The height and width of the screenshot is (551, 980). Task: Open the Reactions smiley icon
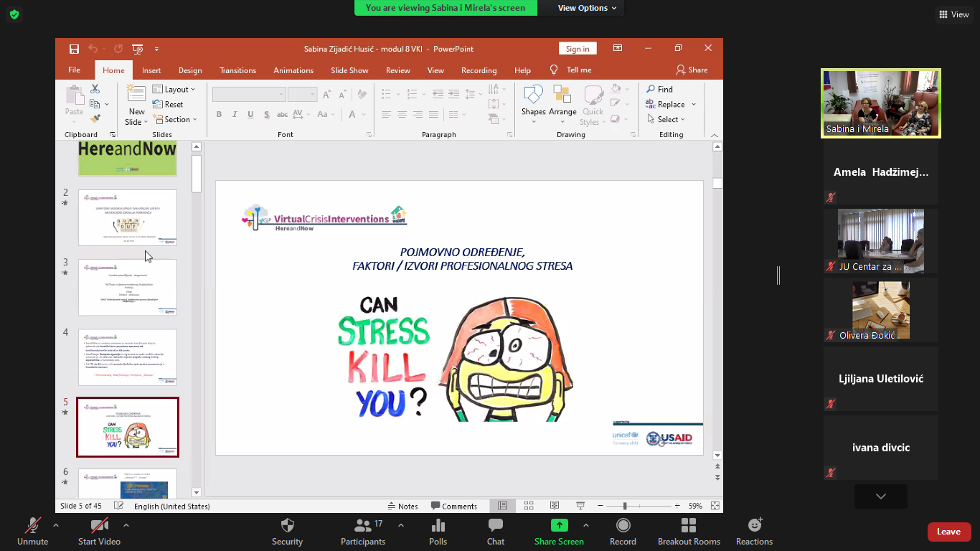(x=754, y=525)
